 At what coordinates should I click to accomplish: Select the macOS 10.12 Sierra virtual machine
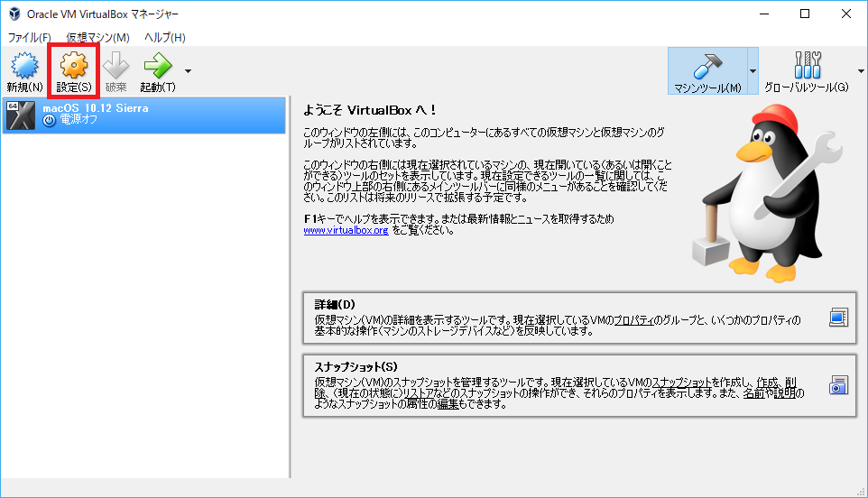(x=144, y=115)
